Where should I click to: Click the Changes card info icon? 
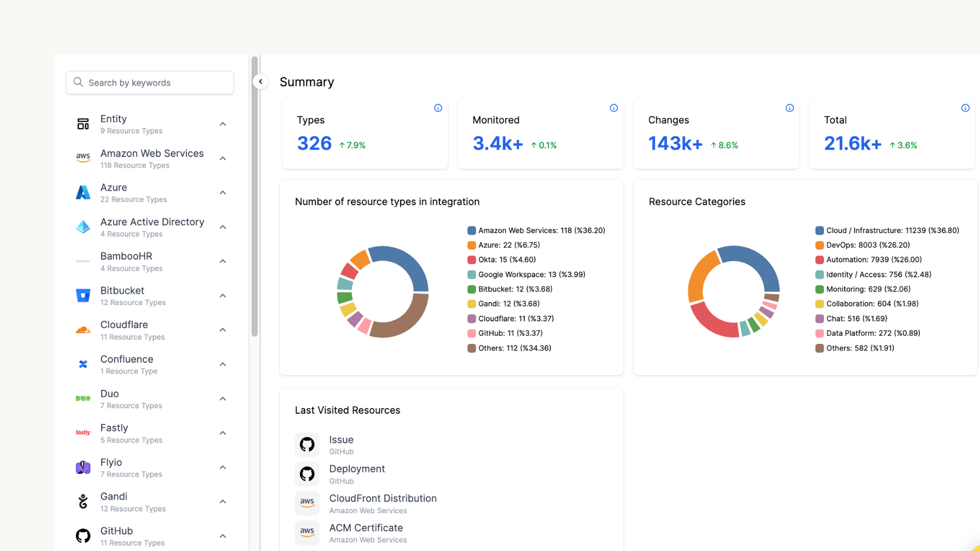coord(790,108)
